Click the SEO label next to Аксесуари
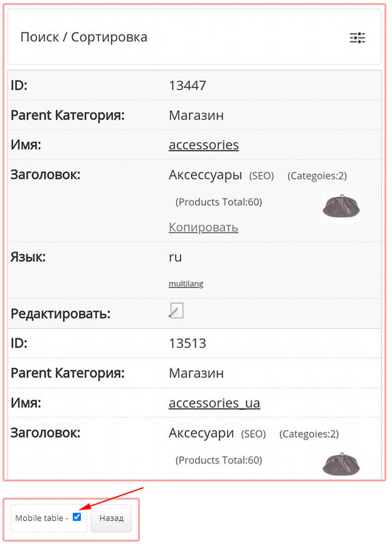392x546 pixels. 253,434
